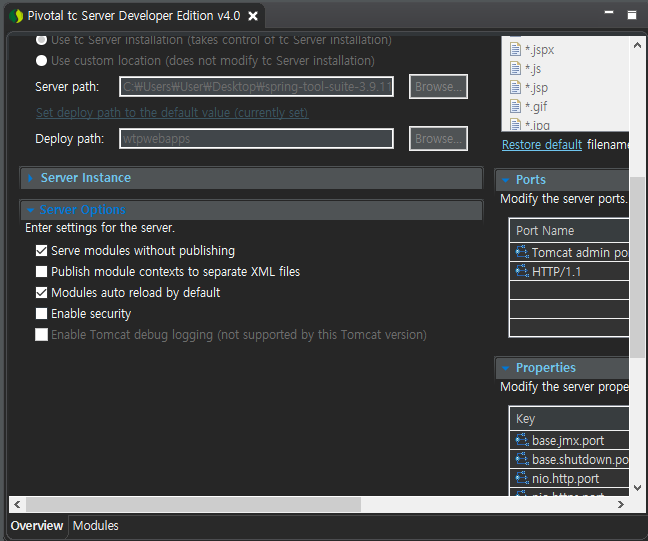Click the vertical scrollbar down arrow
The height and width of the screenshot is (541, 648).
(637, 488)
